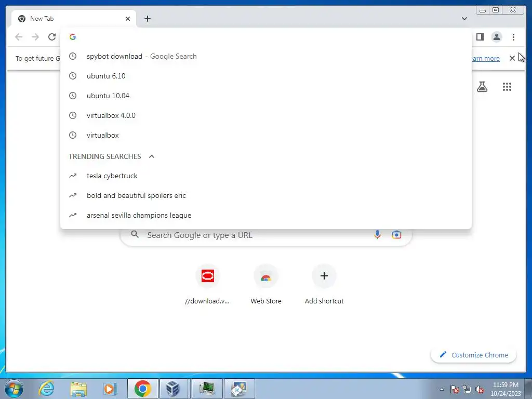Open a new tab with the plus button
The width and height of the screenshot is (532, 399).
(x=147, y=19)
